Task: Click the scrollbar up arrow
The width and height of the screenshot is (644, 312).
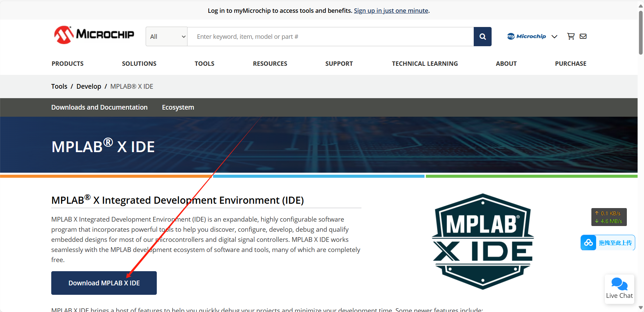Action: click(x=641, y=6)
